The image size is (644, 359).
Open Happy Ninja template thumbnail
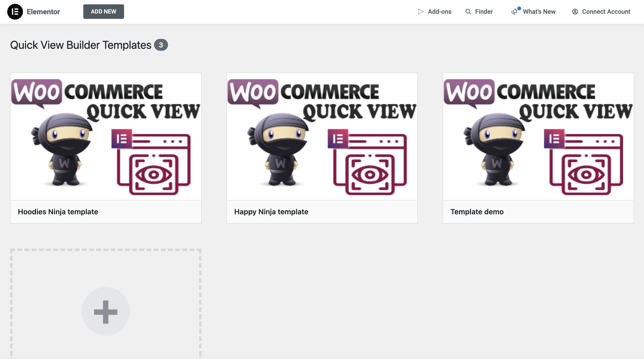(322, 136)
